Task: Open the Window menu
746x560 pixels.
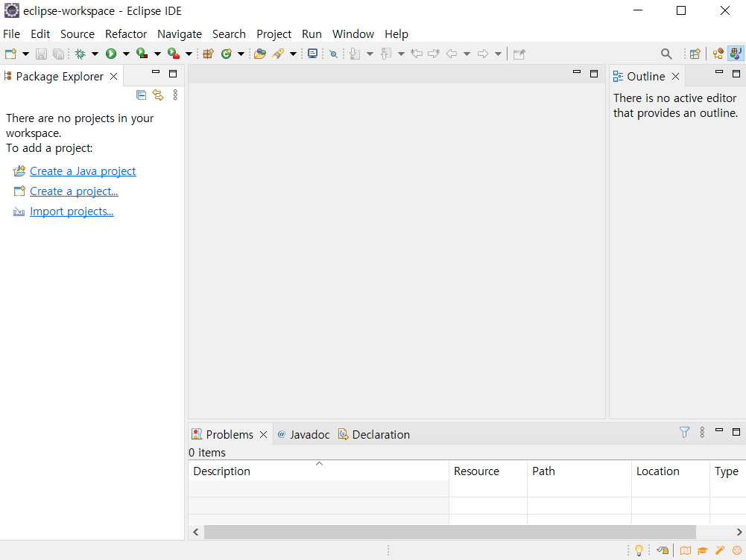Action: pos(353,34)
